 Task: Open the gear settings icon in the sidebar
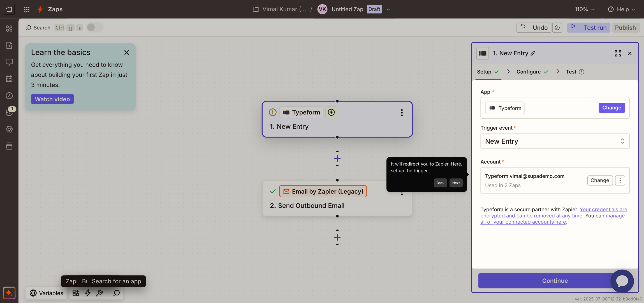click(x=9, y=129)
